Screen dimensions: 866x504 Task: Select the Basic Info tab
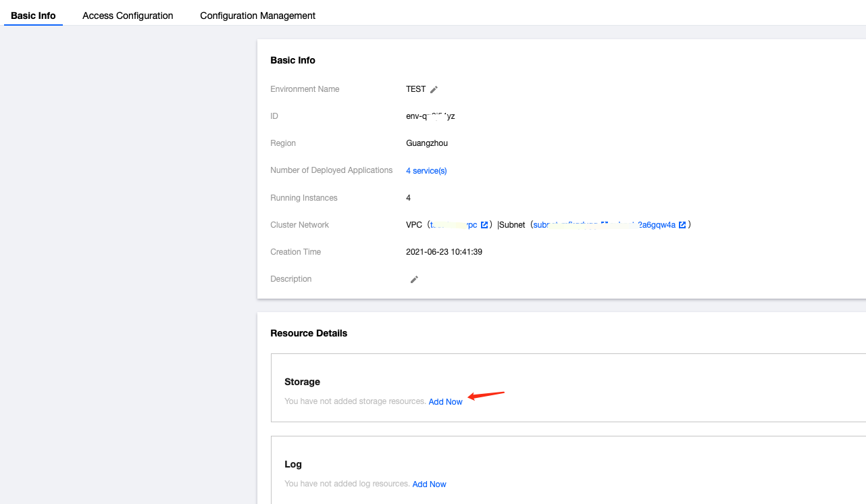33,16
